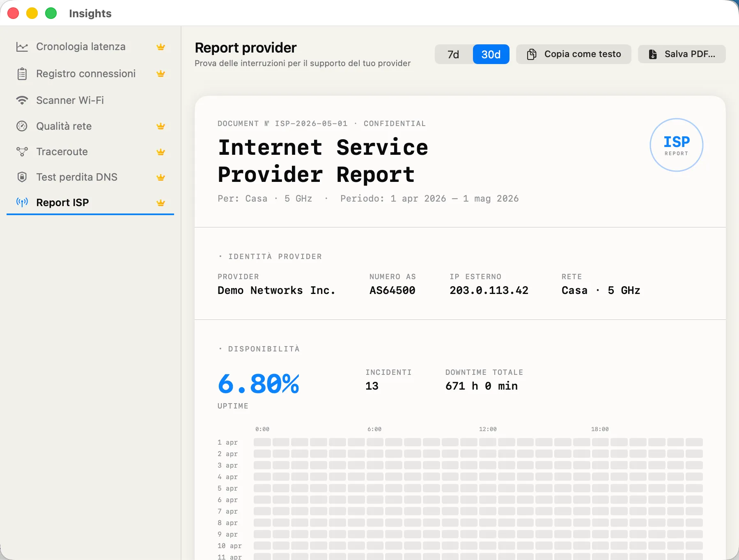
Task: Click provider name Demo Networks Inc.
Action: click(x=276, y=290)
